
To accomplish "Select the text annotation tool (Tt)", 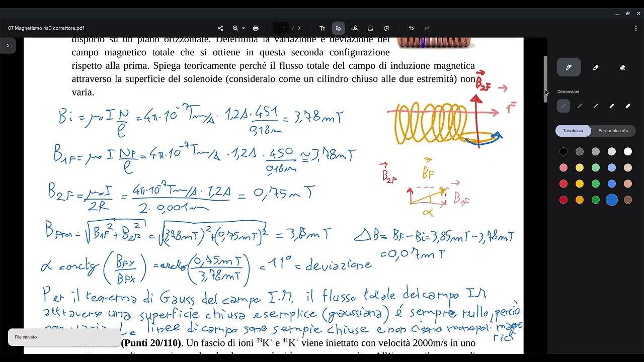I will tap(323, 28).
